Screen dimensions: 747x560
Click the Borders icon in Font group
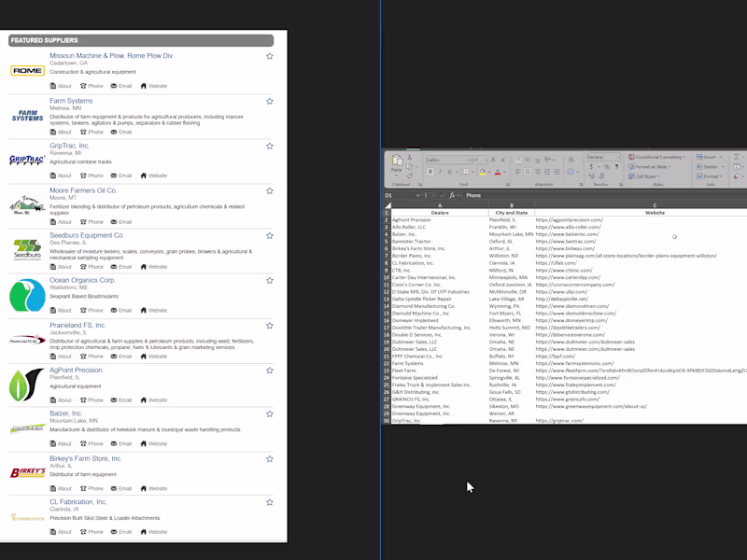click(x=466, y=172)
